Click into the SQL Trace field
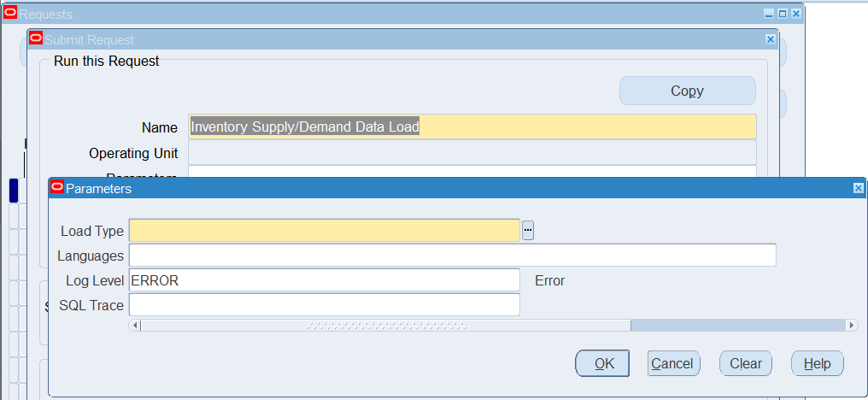The height and width of the screenshot is (400, 868). pyautogui.click(x=325, y=305)
